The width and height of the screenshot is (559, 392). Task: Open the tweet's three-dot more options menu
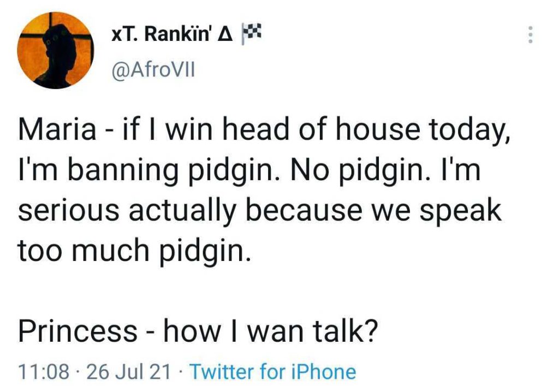[x=528, y=36]
